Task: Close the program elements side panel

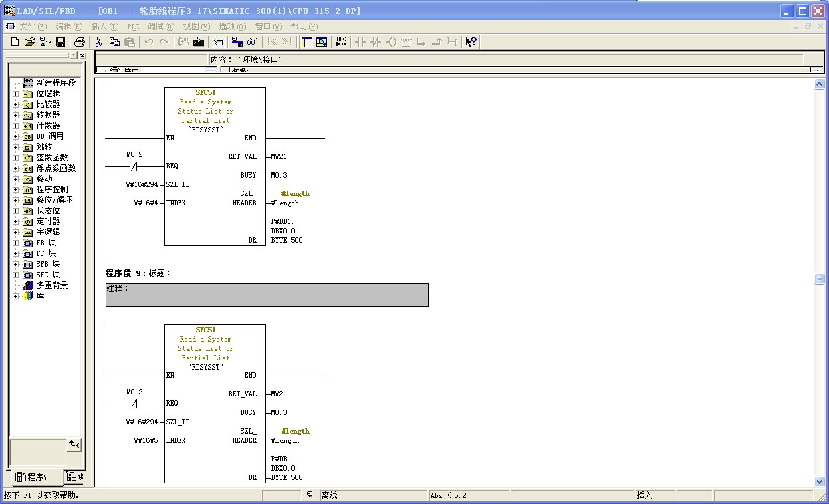Action: (82, 56)
